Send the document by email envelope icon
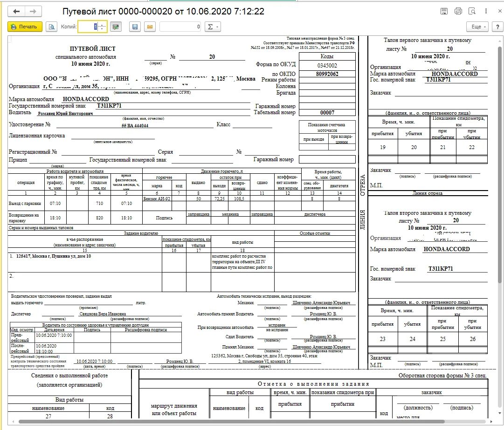Viewport: 504px width, 430px height. click(x=150, y=27)
